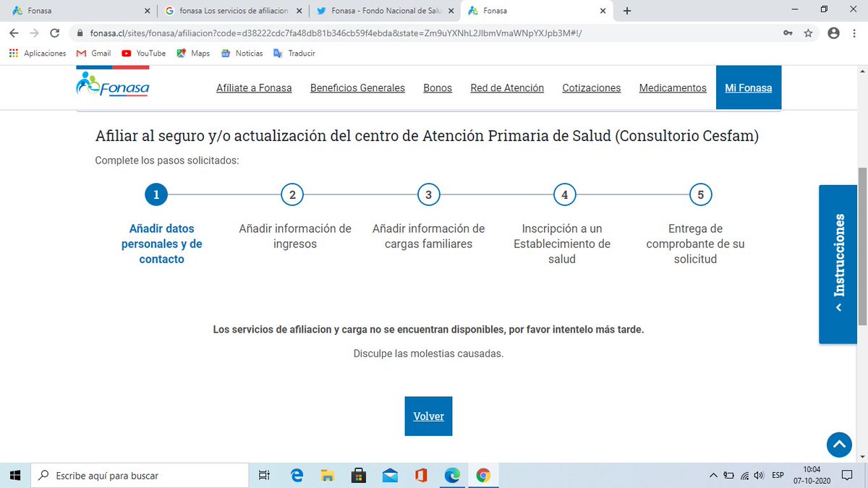
Task: Open the Aplicaciones bookmark
Action: coord(37,53)
